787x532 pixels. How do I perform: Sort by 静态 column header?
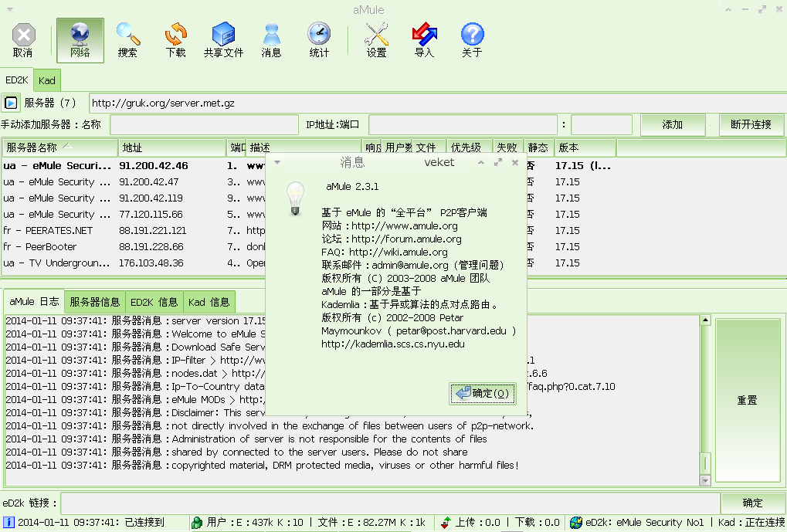point(539,147)
